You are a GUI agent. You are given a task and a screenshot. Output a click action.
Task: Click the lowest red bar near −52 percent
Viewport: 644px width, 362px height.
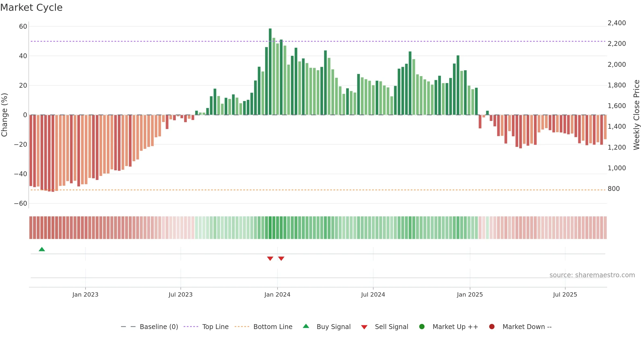click(x=53, y=153)
